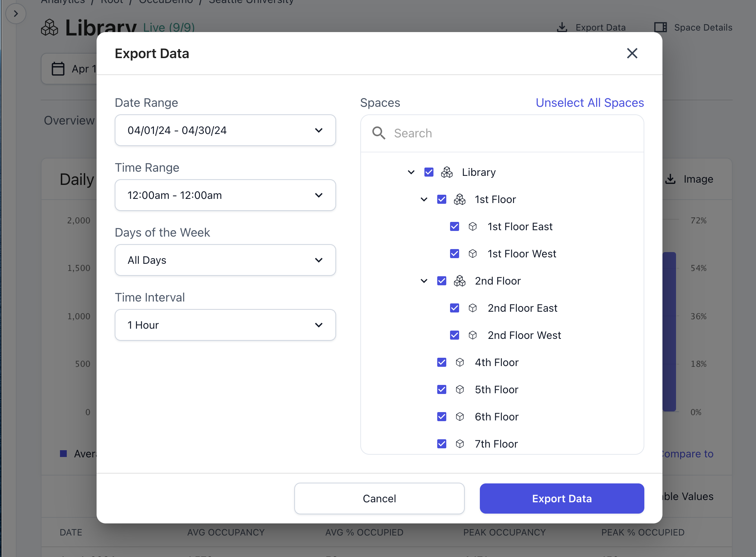This screenshot has height=557, width=756.
Task: Click the cube icon beside 2nd Floor East
Action: click(472, 308)
